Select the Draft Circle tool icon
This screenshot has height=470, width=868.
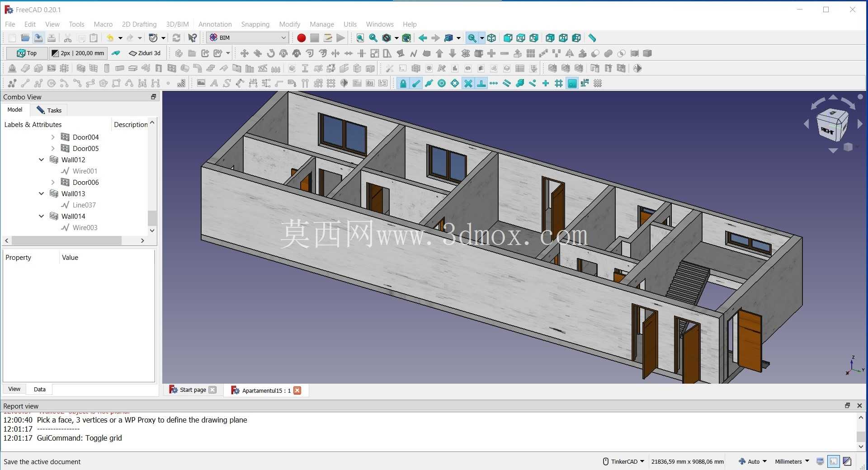tap(52, 83)
